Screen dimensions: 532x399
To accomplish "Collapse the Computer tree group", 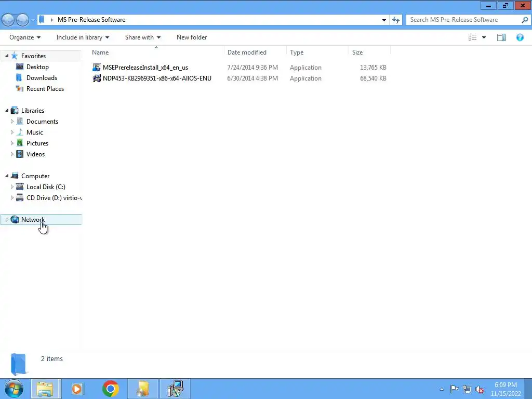I will click(x=7, y=176).
